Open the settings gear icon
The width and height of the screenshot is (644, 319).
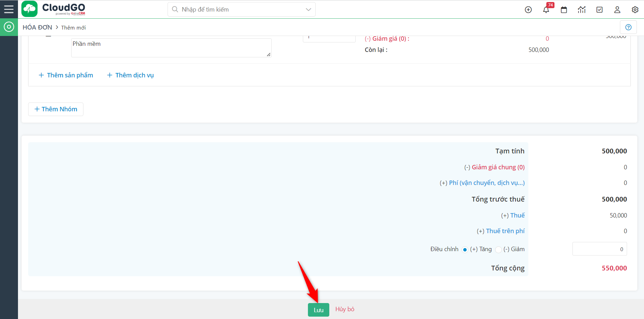tap(635, 10)
